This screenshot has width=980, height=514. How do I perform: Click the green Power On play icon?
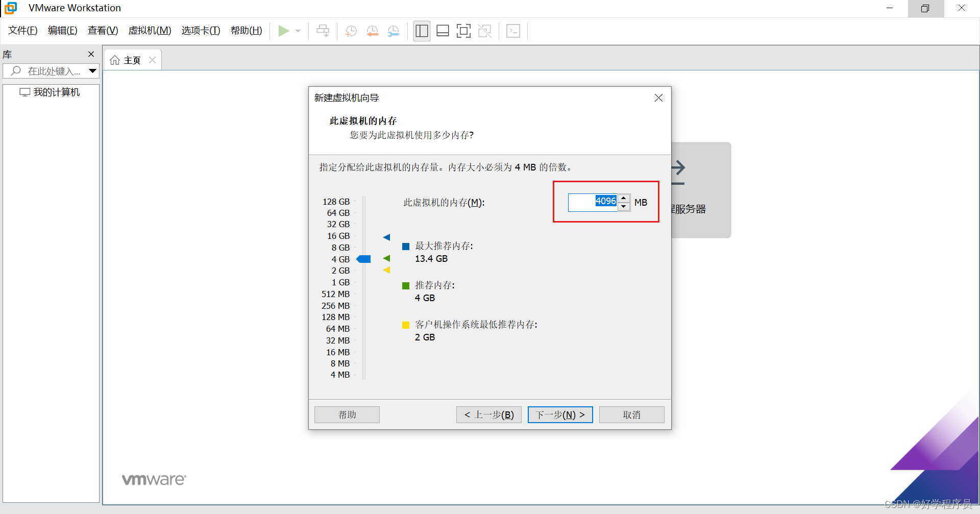pyautogui.click(x=283, y=31)
